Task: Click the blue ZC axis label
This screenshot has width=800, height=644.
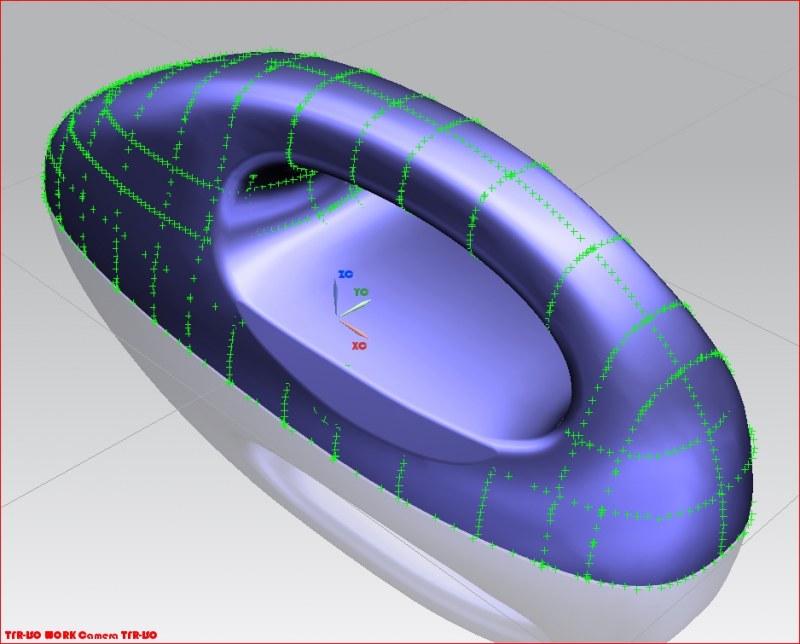Action: tap(345, 273)
